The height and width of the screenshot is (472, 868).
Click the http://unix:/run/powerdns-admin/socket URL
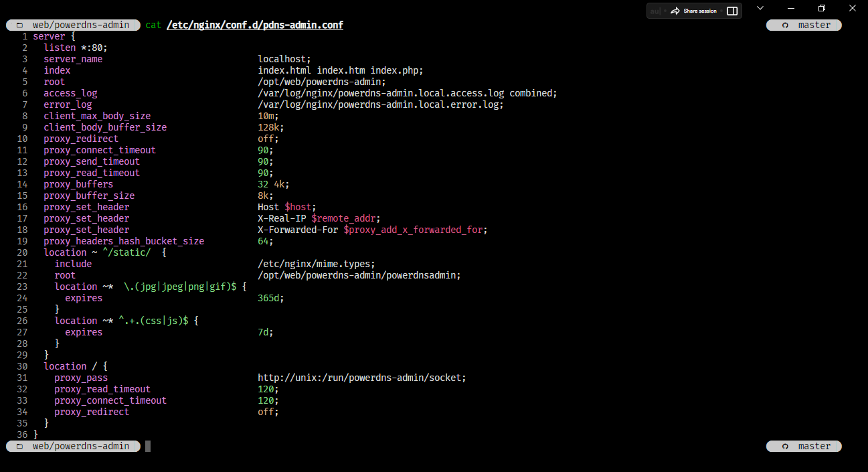point(361,378)
